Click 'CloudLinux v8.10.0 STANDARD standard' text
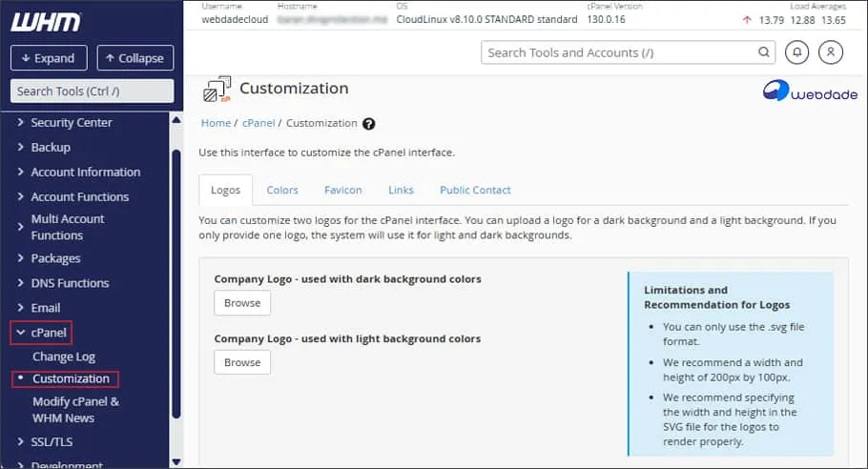This screenshot has height=469, width=868. (486, 19)
